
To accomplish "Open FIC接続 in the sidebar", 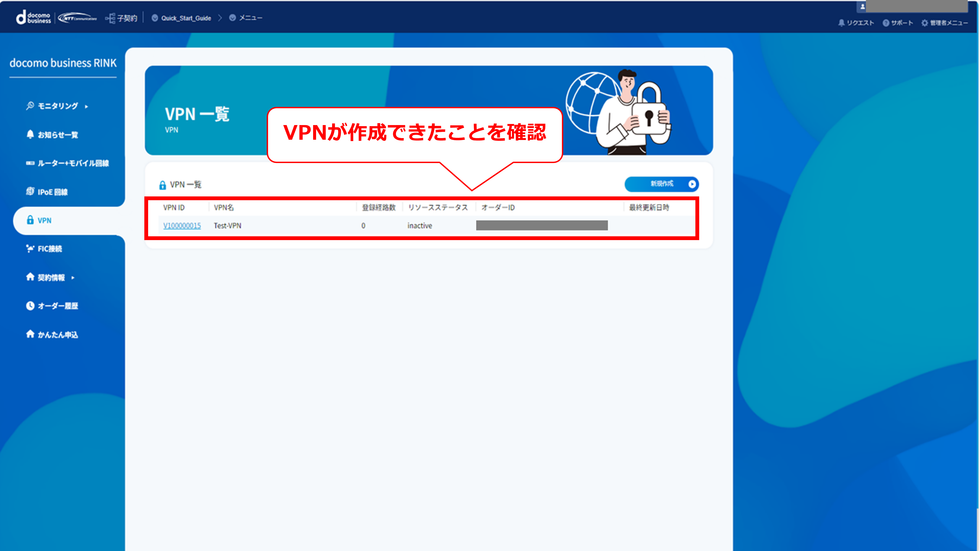I will tap(49, 249).
